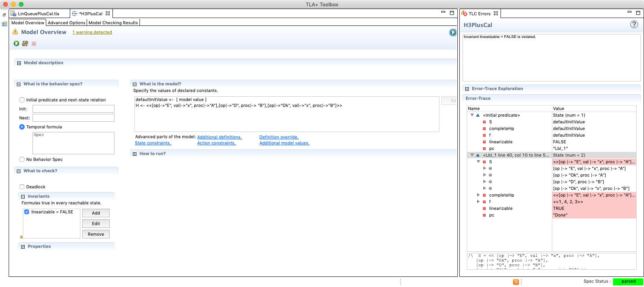Maximize the TLC Errors panel
The image size is (644, 287).
click(x=638, y=13)
